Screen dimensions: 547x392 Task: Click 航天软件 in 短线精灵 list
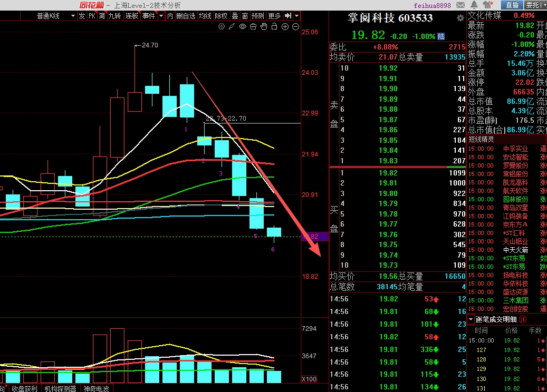[x=515, y=191]
